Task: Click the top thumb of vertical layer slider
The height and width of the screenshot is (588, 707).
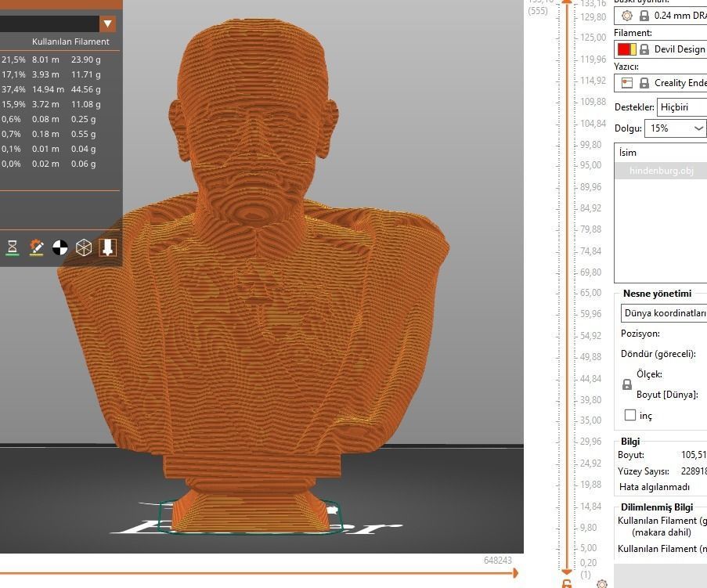Action: (567, 2)
